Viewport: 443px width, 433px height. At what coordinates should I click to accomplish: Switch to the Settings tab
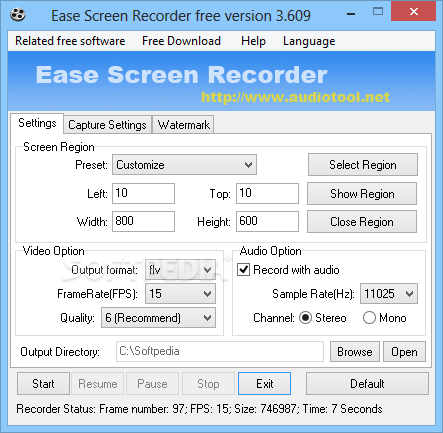[x=37, y=123]
